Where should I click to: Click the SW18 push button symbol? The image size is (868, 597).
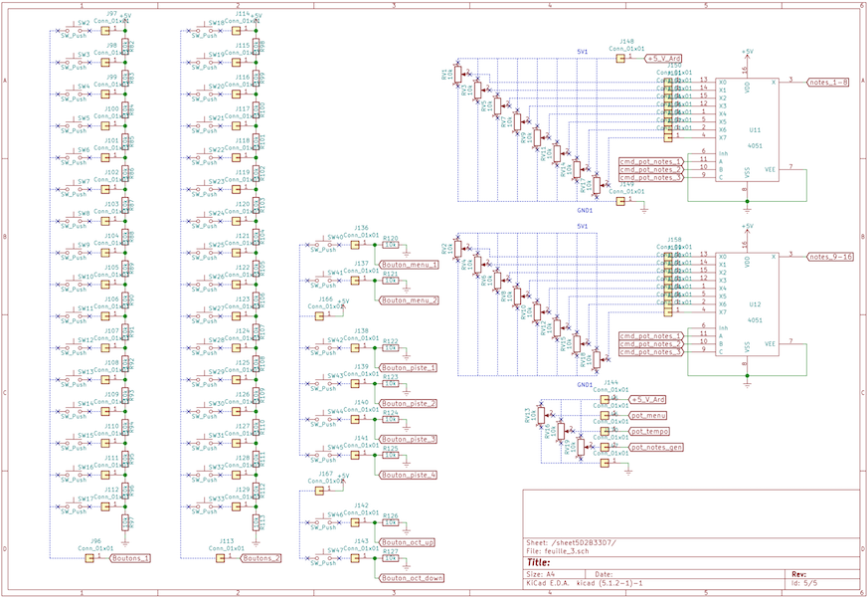pos(206,32)
